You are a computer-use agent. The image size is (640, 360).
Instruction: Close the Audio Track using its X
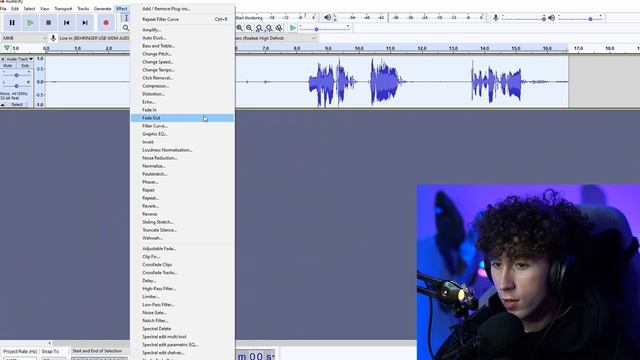pyautogui.click(x=3, y=59)
